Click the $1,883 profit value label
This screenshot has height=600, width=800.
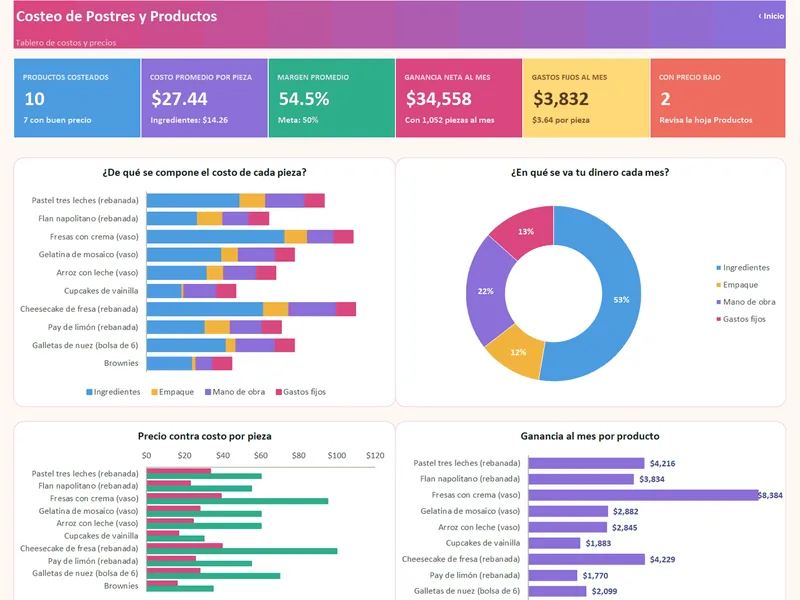point(598,543)
